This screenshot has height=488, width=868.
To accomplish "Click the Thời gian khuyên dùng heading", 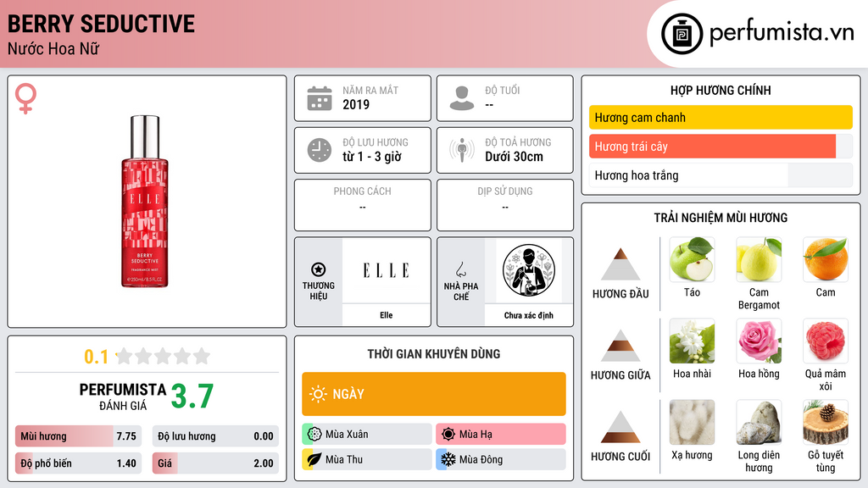I will [x=434, y=354].
